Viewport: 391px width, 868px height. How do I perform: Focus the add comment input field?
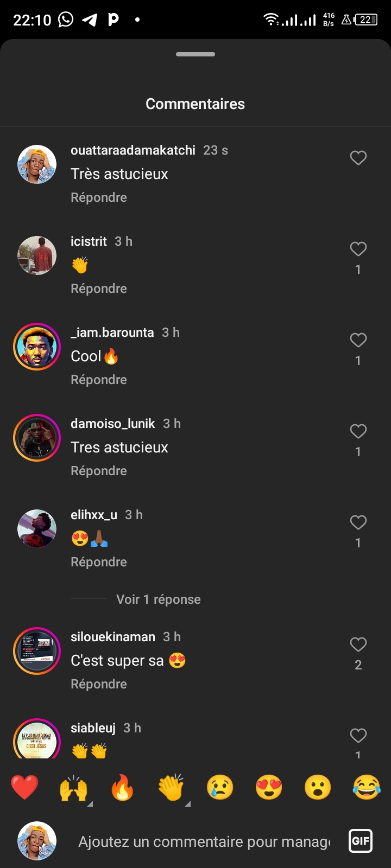click(x=204, y=841)
